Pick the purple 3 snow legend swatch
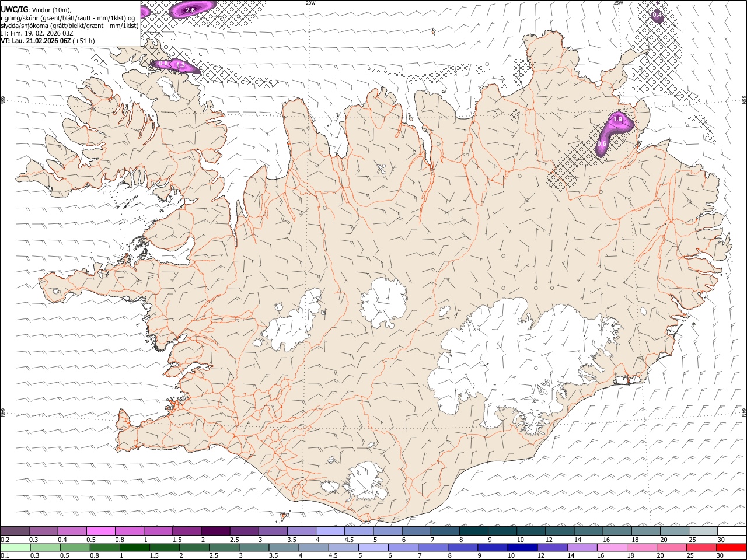The image size is (747, 560). (272, 531)
